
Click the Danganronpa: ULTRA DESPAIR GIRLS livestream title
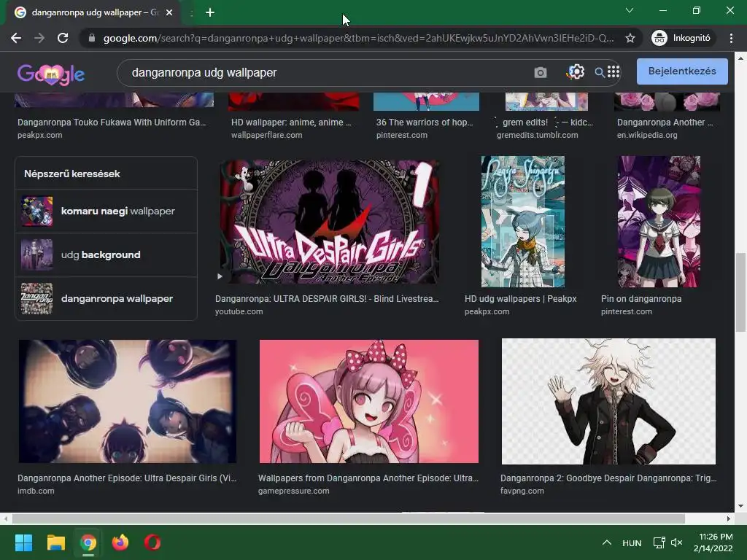pyautogui.click(x=326, y=299)
